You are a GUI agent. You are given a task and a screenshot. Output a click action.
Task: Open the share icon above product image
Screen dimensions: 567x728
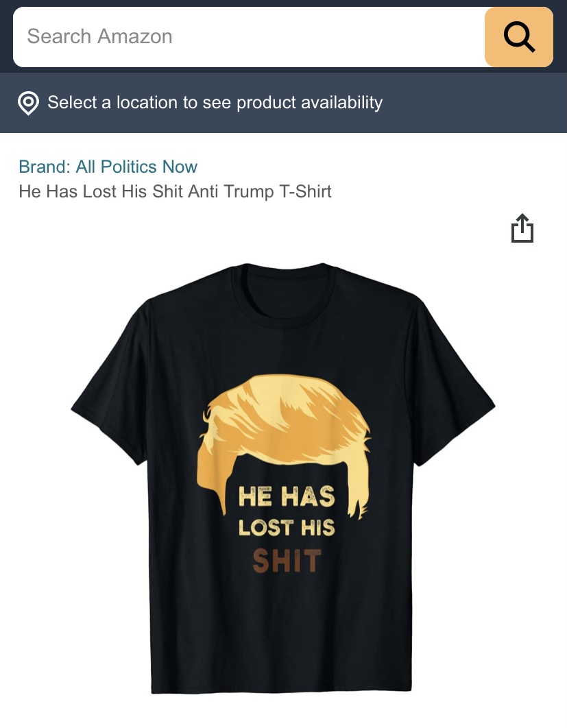(522, 228)
